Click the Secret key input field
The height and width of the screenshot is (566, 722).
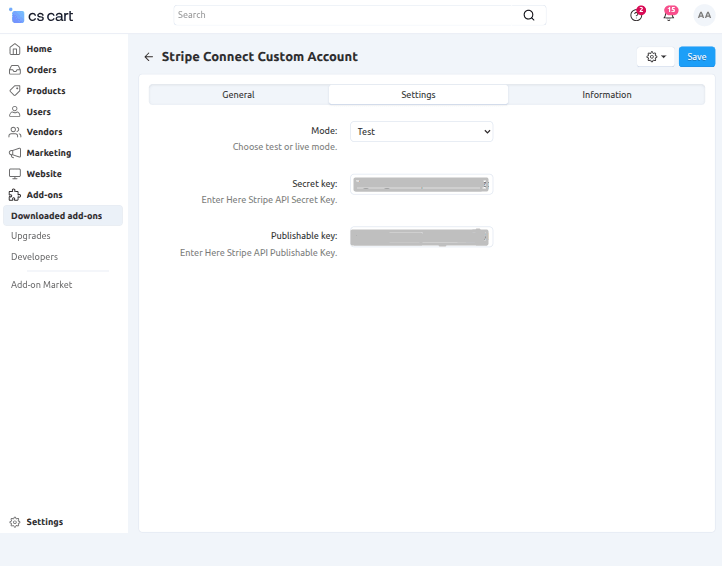pos(421,184)
